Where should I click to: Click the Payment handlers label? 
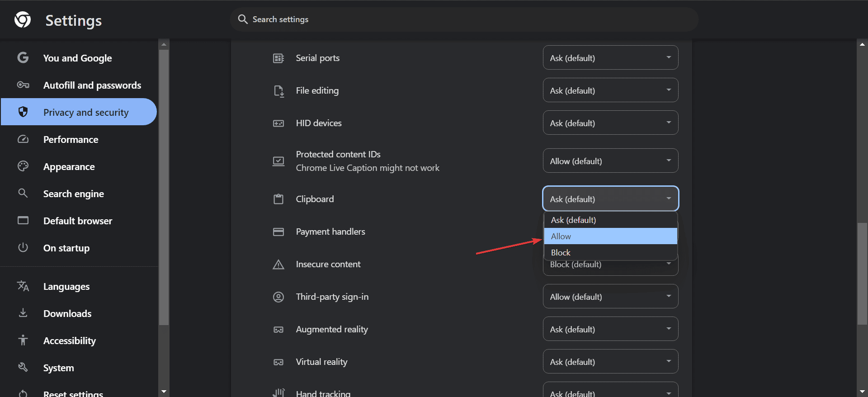pos(330,232)
